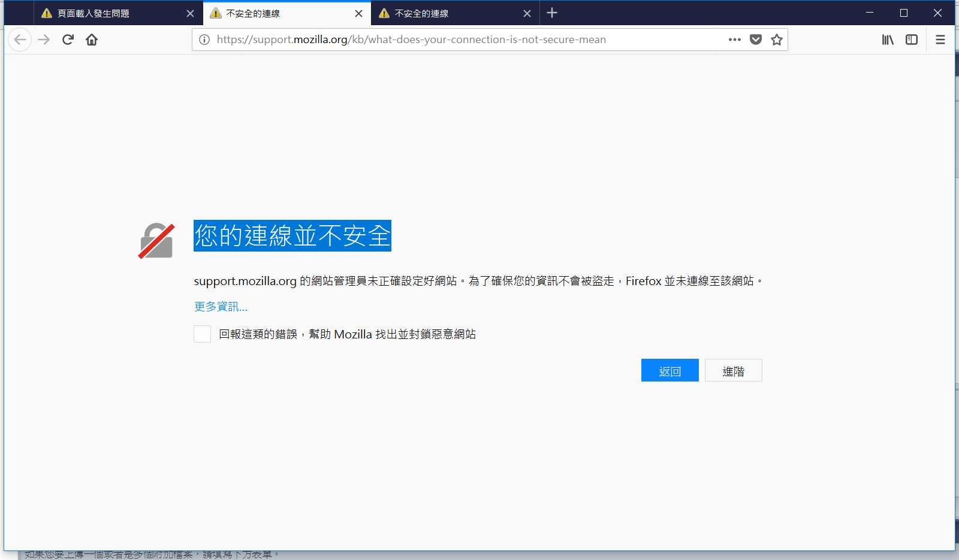This screenshot has height=560, width=959.
Task: Switch to the third 不安全的連線 tab
Action: [444, 13]
